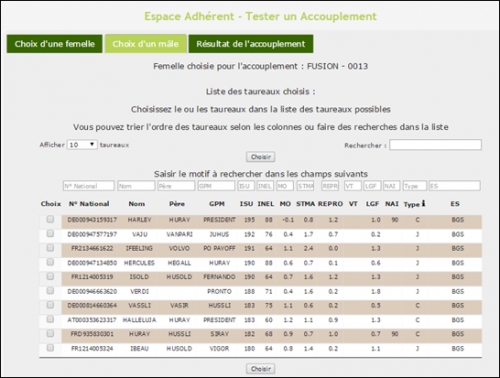Sort by the N° National column header
The height and width of the screenshot is (378, 500).
[x=89, y=204]
